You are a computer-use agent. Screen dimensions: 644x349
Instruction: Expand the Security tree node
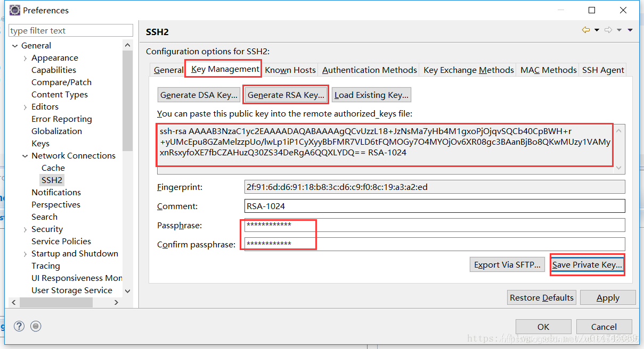(x=25, y=229)
